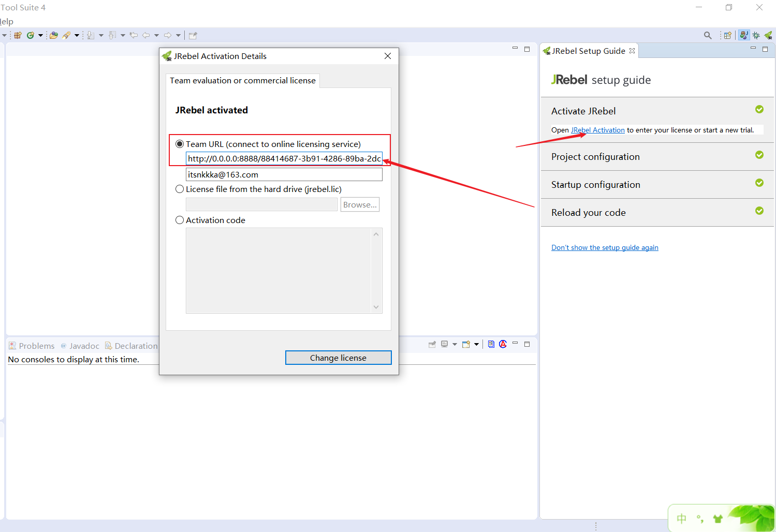Click the Previous Annotation toolbar icon

112,35
